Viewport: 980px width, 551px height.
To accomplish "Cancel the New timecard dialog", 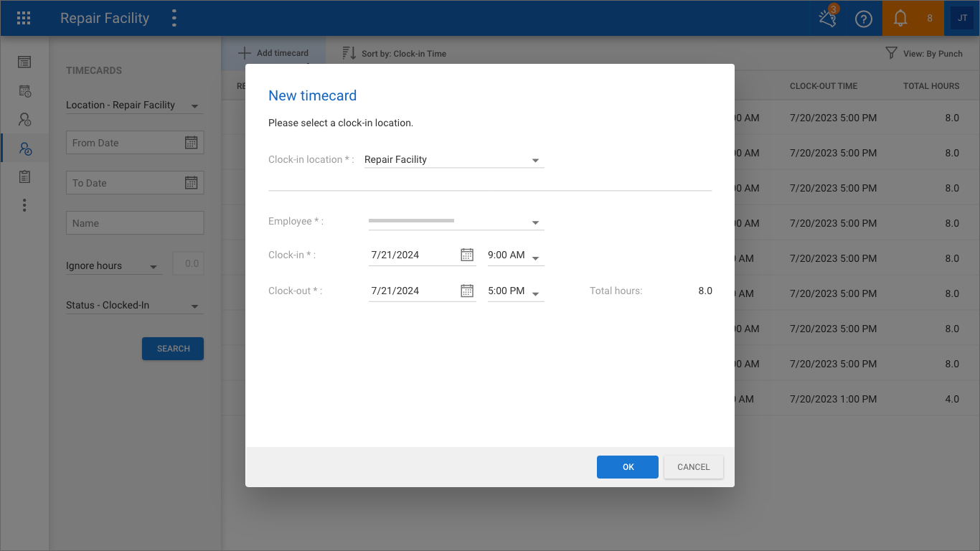I will click(694, 467).
